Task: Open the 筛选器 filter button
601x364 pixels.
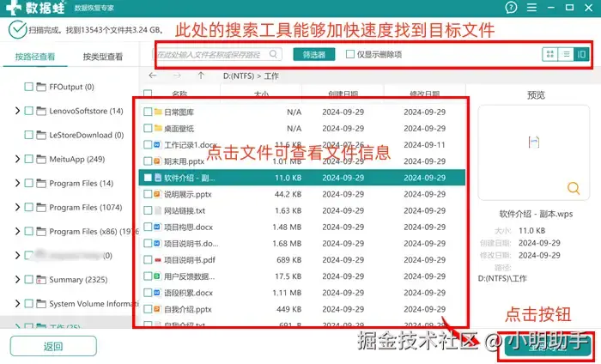Action: pos(314,54)
